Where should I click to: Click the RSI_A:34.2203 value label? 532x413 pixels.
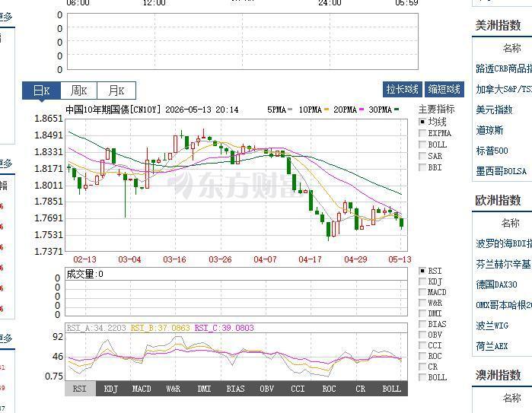tap(97, 328)
